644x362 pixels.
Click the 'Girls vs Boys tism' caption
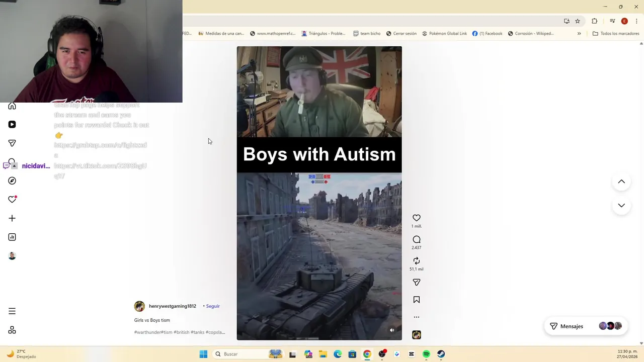152,320
